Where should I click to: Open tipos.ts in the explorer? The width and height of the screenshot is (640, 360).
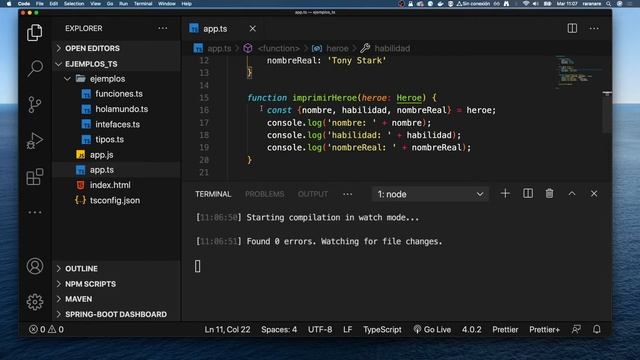116,139
